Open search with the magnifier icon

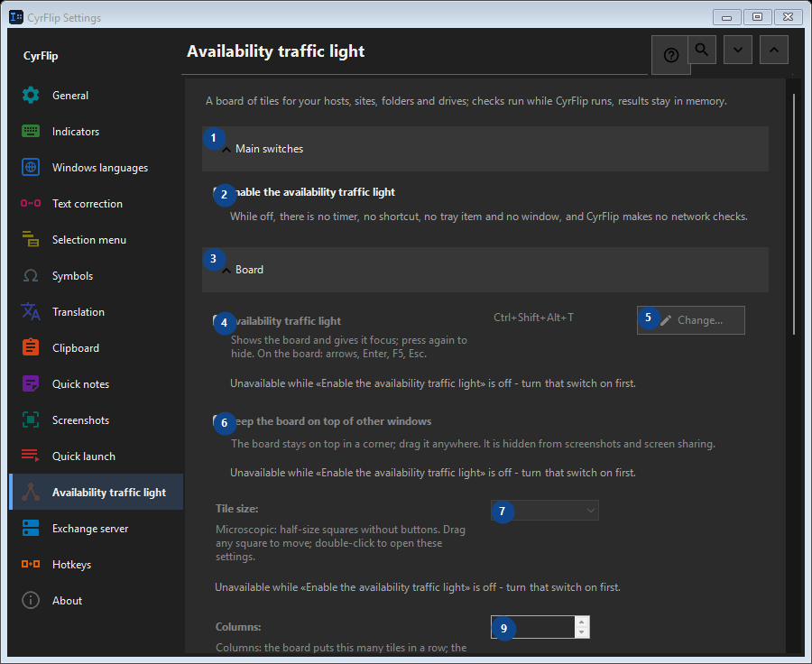tap(702, 50)
